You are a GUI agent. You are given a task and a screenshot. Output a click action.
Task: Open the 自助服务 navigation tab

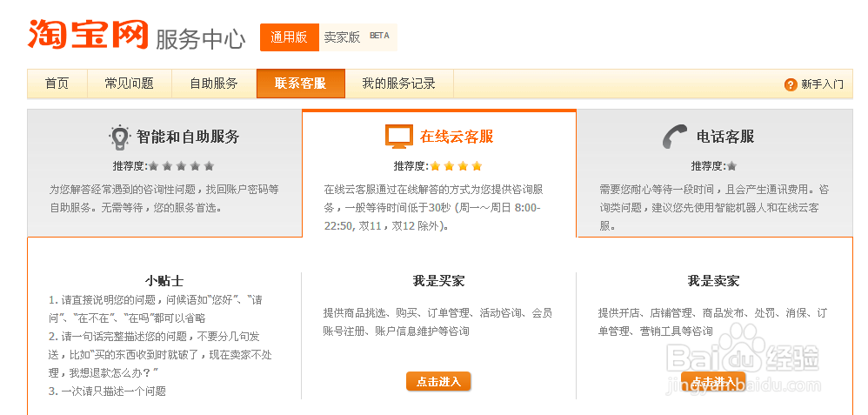click(x=214, y=84)
